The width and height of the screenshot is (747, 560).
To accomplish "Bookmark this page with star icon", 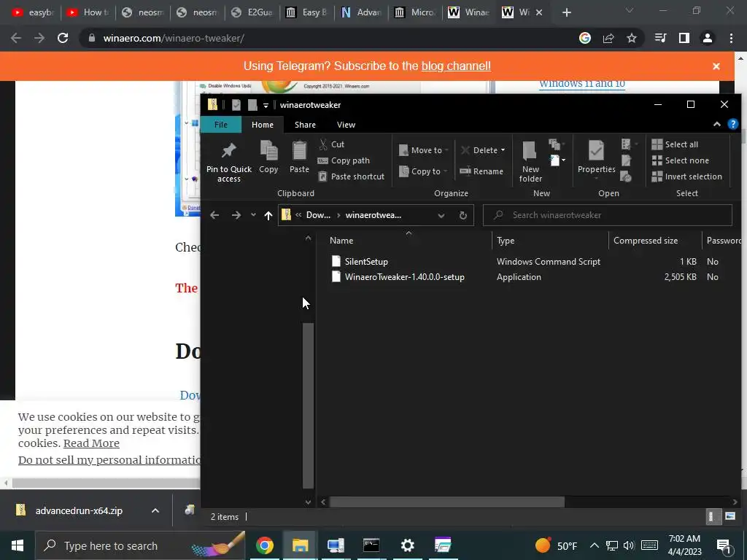I will click(631, 38).
